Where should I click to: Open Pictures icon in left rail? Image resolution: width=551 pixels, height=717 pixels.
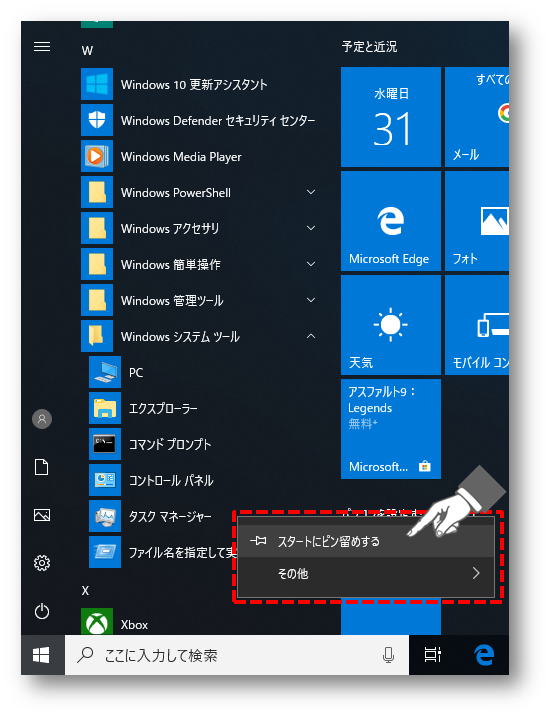(42, 515)
